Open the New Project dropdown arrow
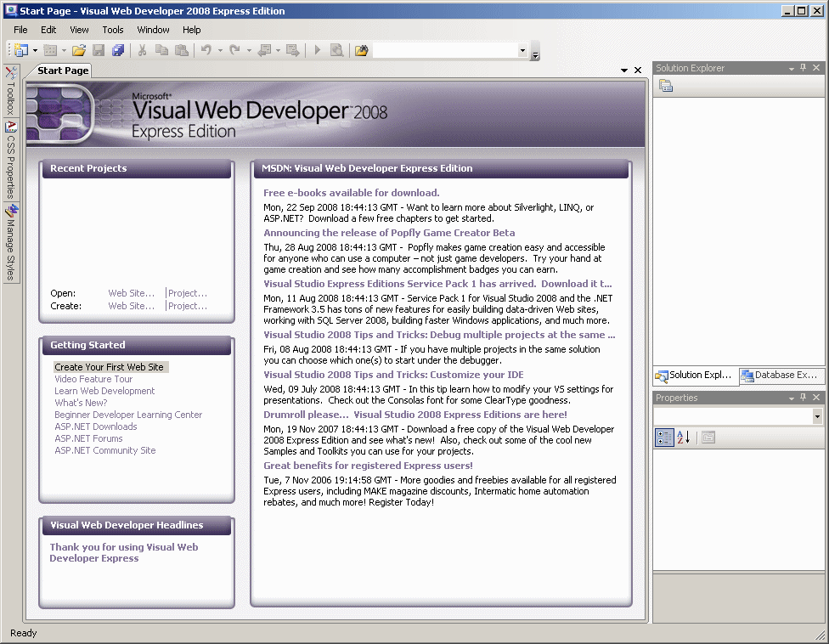The height and width of the screenshot is (644, 829). pyautogui.click(x=35, y=51)
